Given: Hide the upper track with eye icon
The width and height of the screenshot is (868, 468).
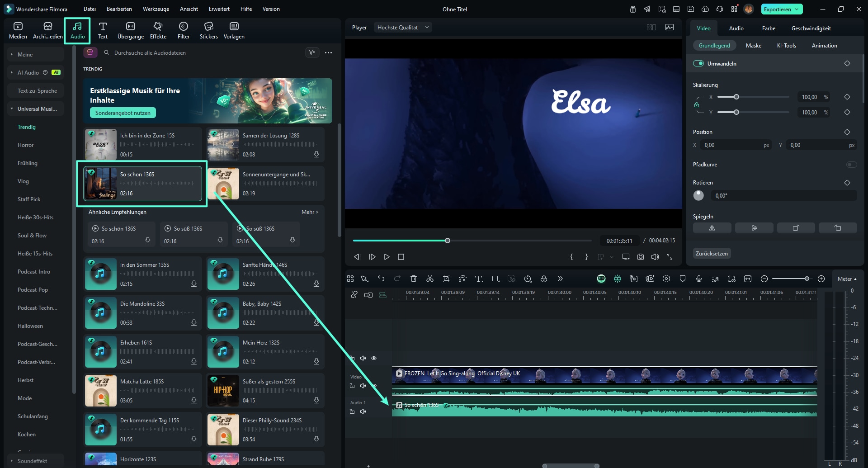Looking at the screenshot, I should (374, 358).
